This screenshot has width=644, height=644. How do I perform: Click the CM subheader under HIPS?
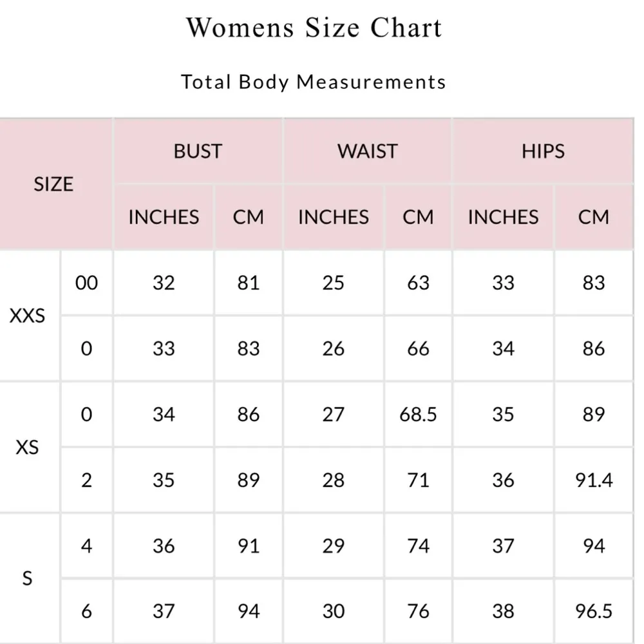594,217
